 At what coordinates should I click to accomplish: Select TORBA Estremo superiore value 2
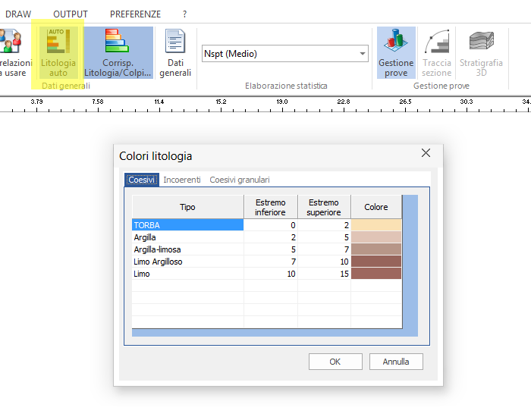click(x=324, y=225)
